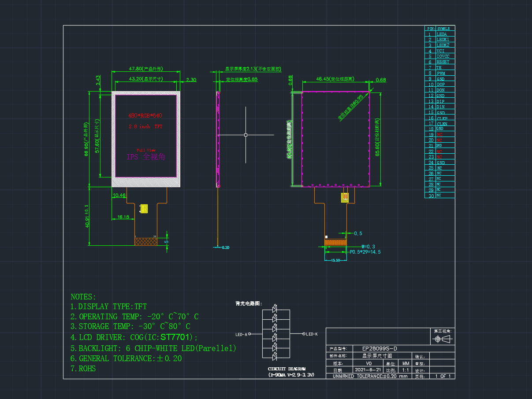This screenshot has height=399, width=532.
Task: Select the "1.DISPLAY TYPE:TFT" note
Action: tap(108, 307)
